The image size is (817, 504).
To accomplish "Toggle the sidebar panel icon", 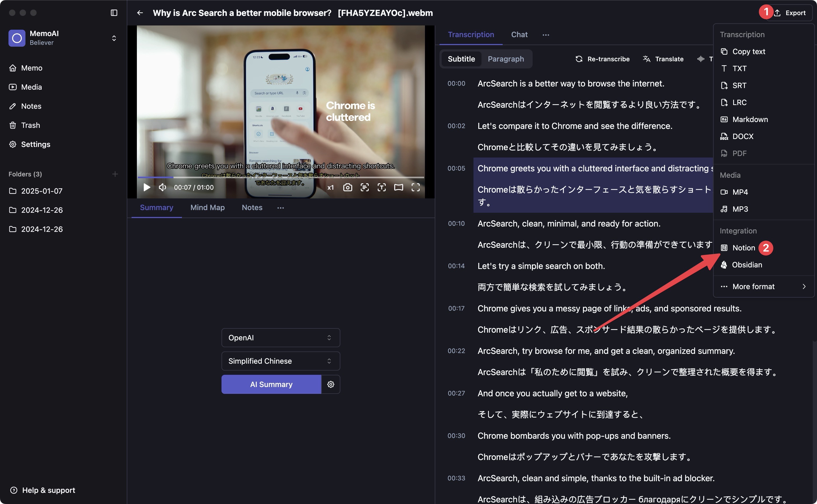I will tap(114, 13).
